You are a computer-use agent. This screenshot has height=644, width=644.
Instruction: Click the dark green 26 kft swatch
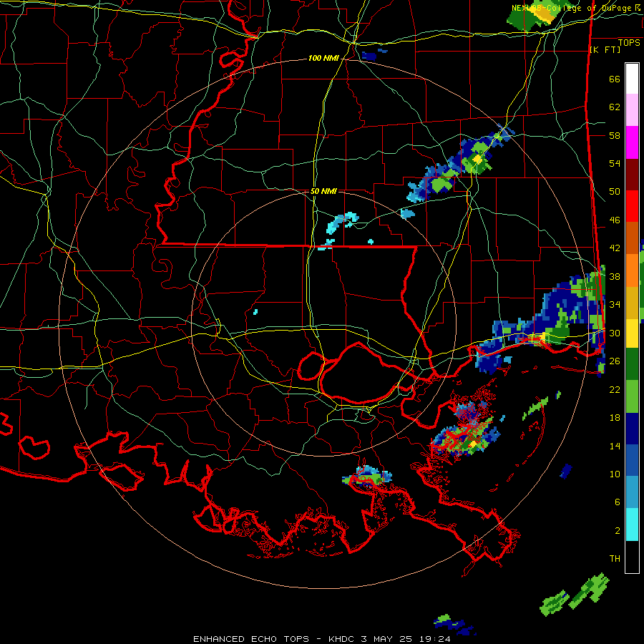[632, 364]
